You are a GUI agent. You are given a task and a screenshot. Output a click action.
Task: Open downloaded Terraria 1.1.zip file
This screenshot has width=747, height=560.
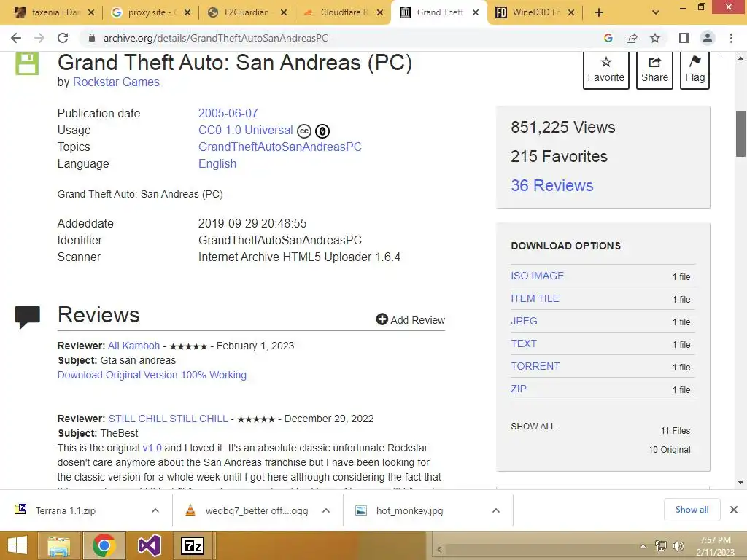(65, 510)
